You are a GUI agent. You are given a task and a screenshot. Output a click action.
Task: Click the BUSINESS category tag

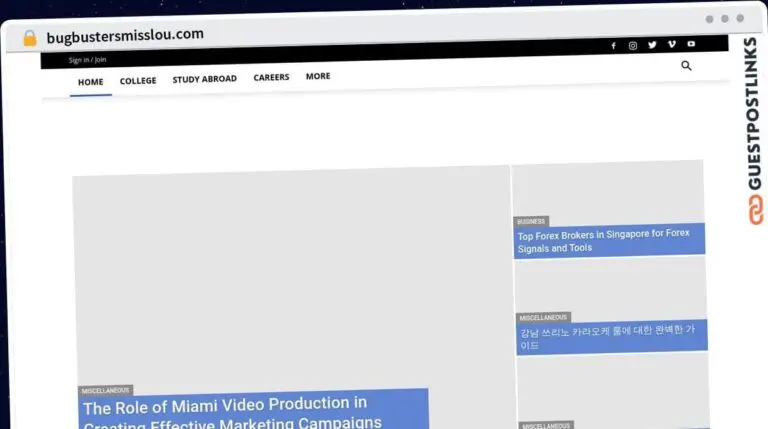click(531, 221)
